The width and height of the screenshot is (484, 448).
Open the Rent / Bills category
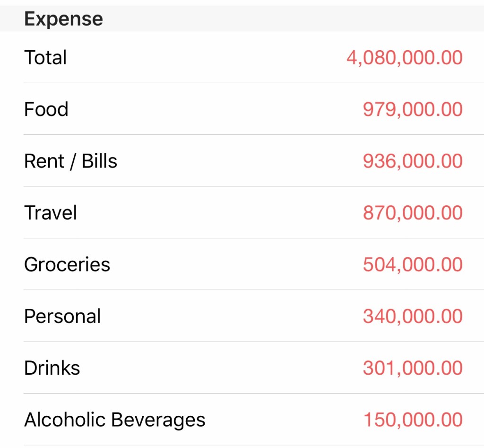click(x=70, y=161)
